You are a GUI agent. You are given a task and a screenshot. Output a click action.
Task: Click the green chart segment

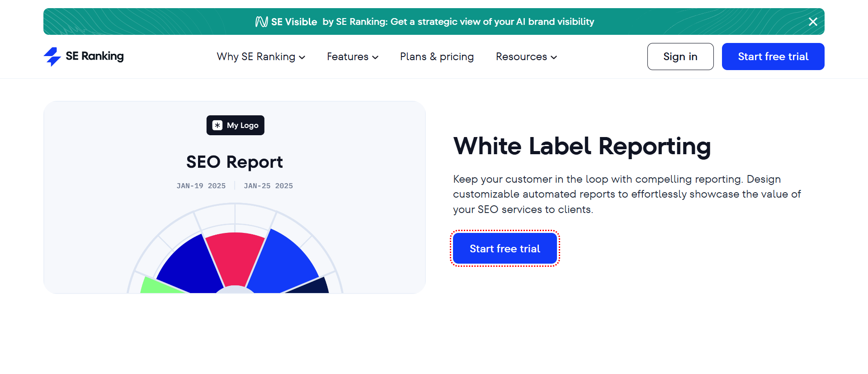(x=156, y=286)
